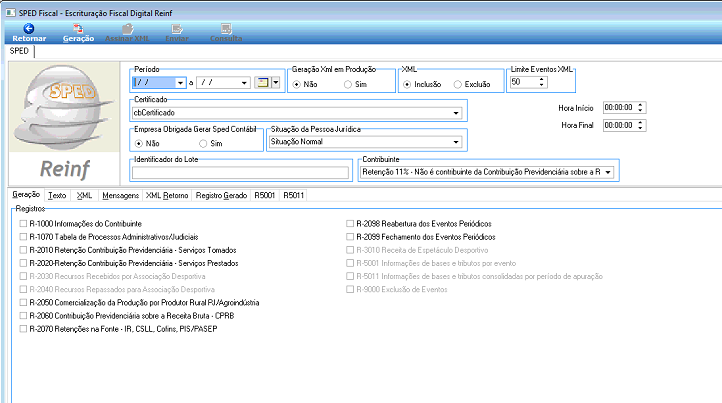The height and width of the screenshot is (403, 722).
Task: Check R-2070 Retenções na Fonte
Action: pos(23,329)
